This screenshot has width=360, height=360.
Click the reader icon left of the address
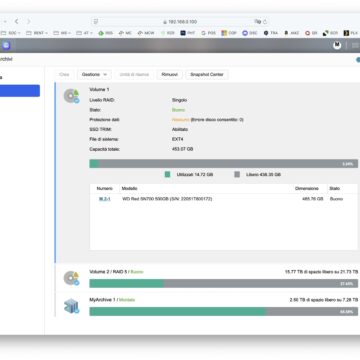coord(96,22)
